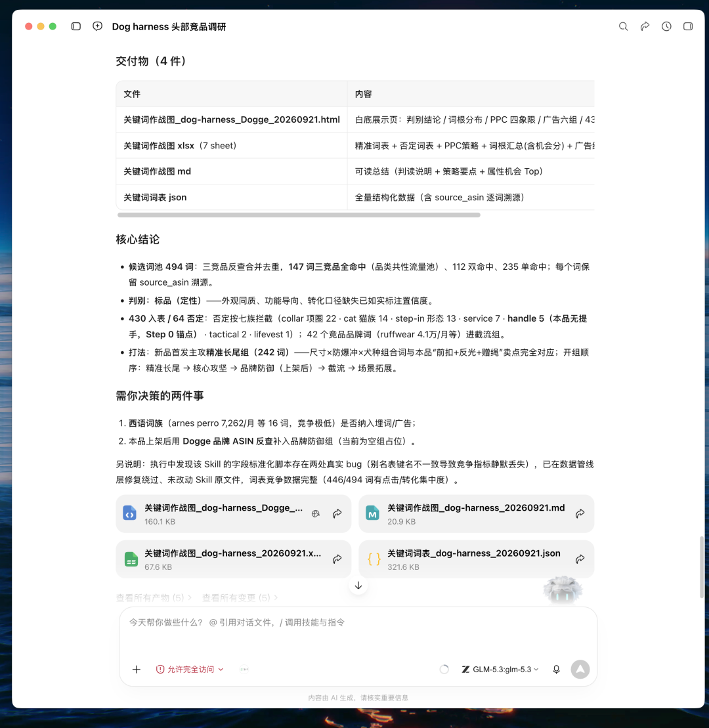
Task: Open search with the magnifier icon
Action: tap(623, 26)
